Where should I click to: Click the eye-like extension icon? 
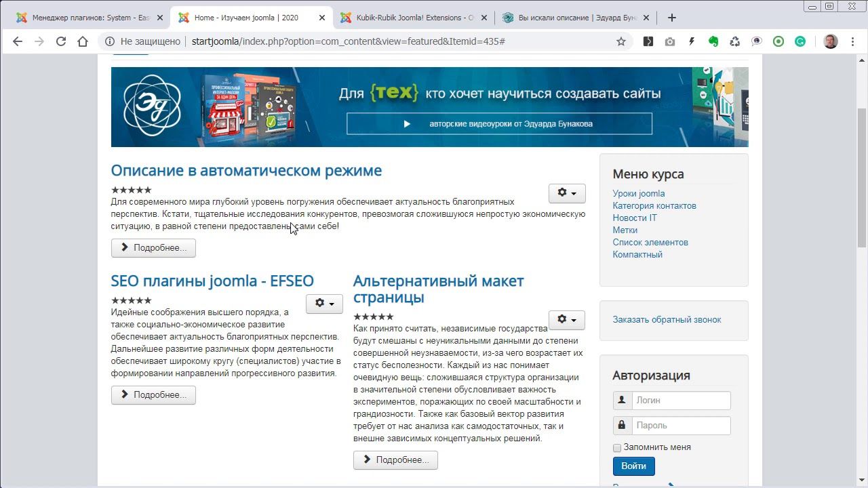pyautogui.click(x=757, y=41)
